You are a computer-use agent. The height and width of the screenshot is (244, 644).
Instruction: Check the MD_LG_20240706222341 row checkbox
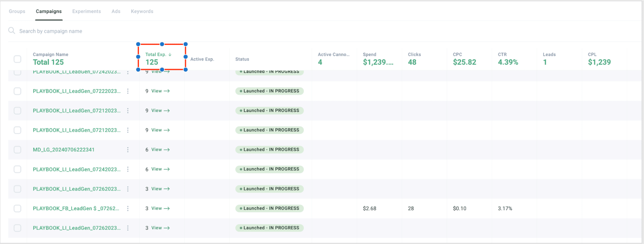(x=18, y=150)
